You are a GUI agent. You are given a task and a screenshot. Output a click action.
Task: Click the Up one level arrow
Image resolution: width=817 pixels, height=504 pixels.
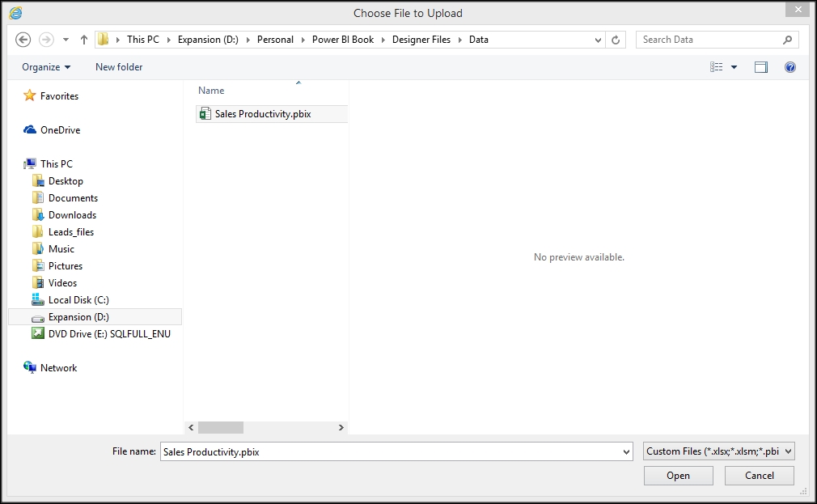(83, 40)
